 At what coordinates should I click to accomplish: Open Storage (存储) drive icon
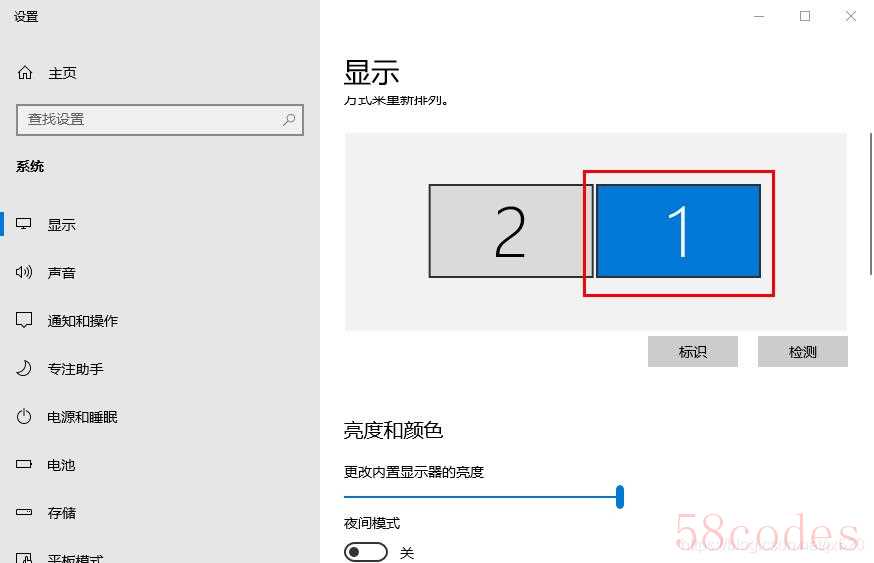(24, 512)
